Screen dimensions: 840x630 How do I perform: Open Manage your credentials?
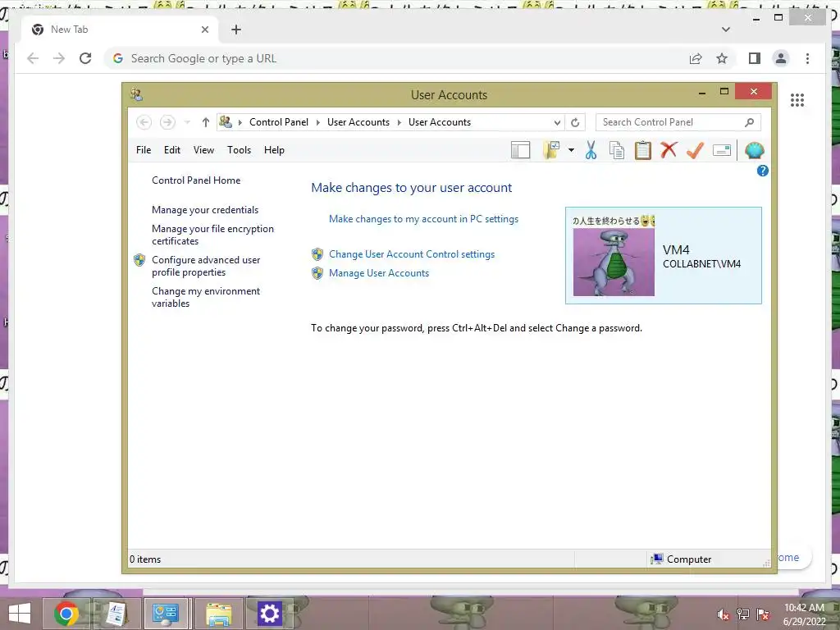205,210
